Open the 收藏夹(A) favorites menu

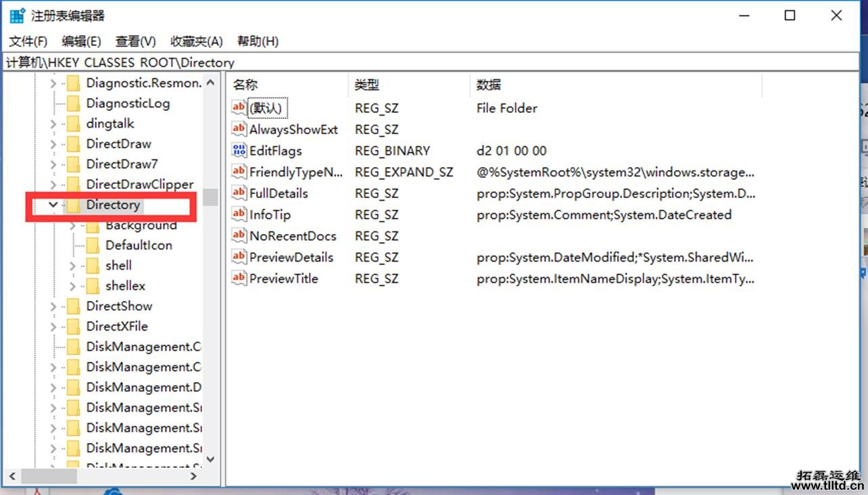(196, 41)
